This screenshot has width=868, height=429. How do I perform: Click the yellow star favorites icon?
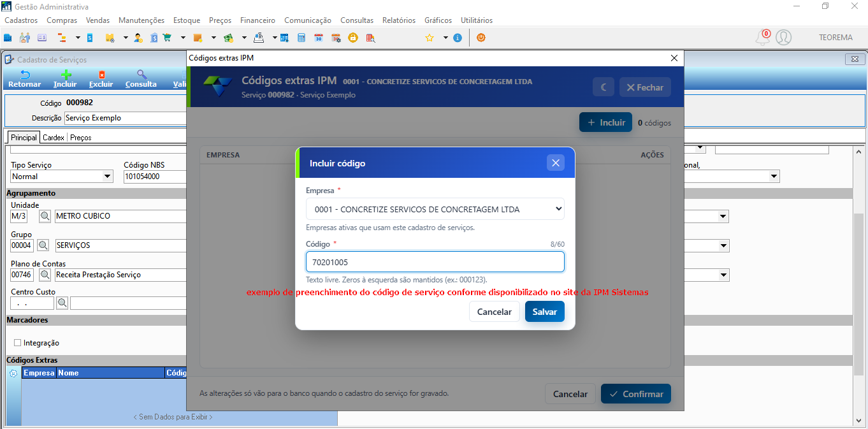[430, 38]
